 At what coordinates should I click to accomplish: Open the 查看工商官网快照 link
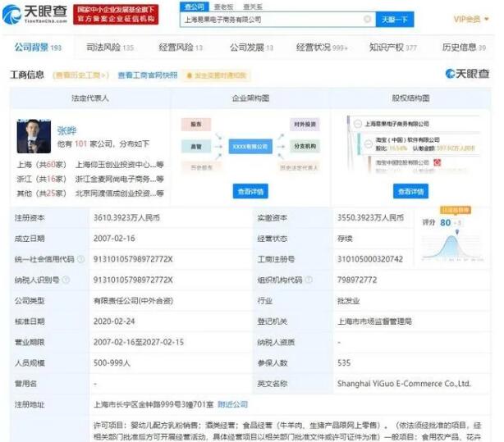click(148, 75)
